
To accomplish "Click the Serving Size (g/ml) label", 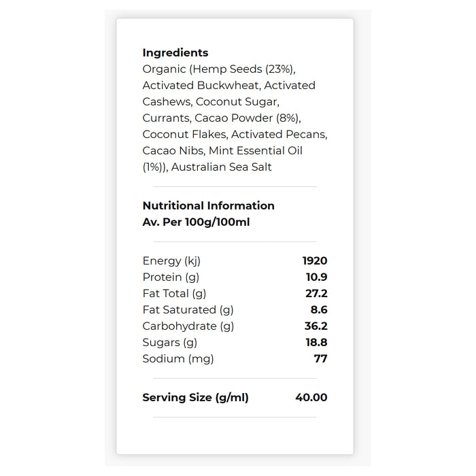I will (196, 398).
